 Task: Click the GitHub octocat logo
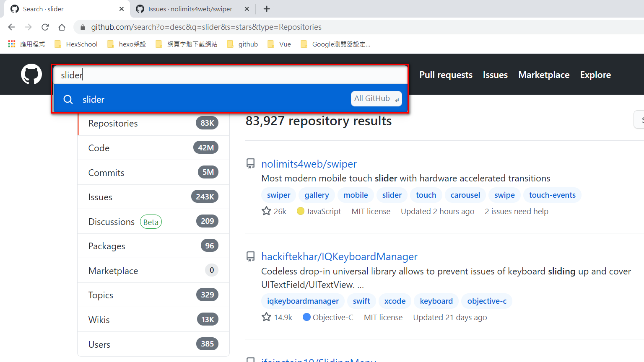(31, 74)
